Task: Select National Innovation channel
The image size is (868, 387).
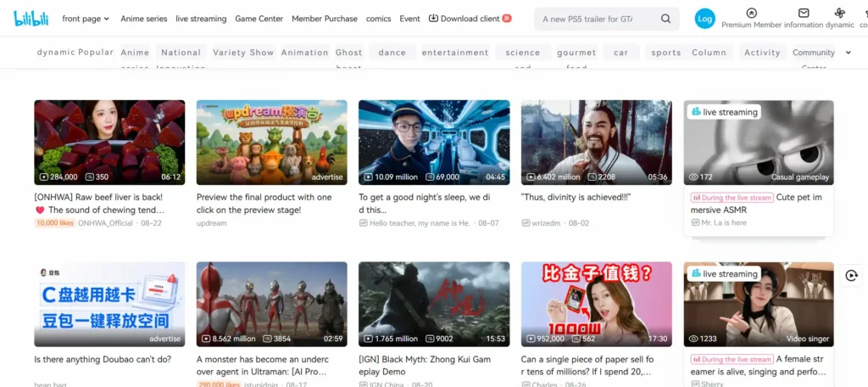Action: pos(181,53)
